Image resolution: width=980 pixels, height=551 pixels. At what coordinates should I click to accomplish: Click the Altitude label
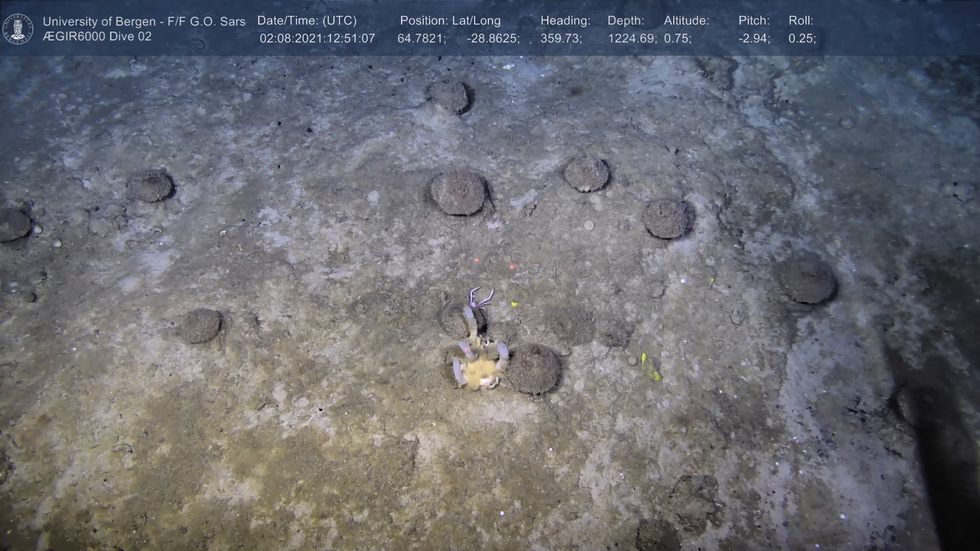click(687, 21)
